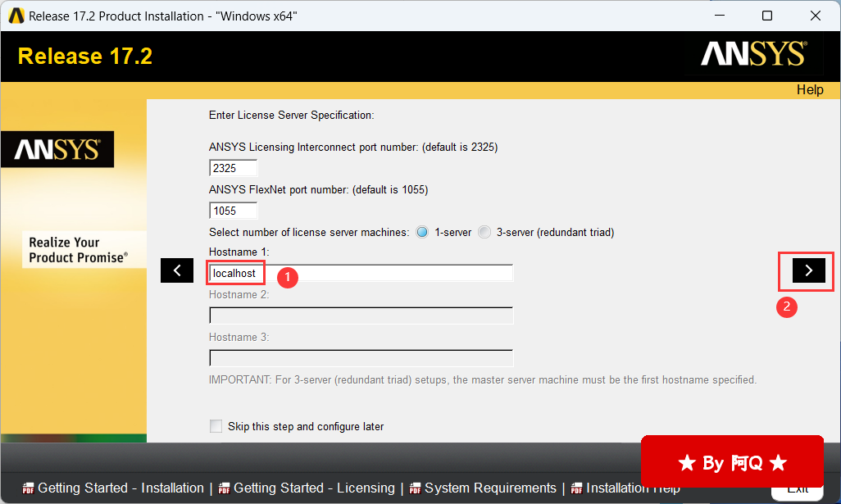Viewport: 841px width, 504px height.
Task: Select the 3-server redundant triad option
Action: coord(484,232)
